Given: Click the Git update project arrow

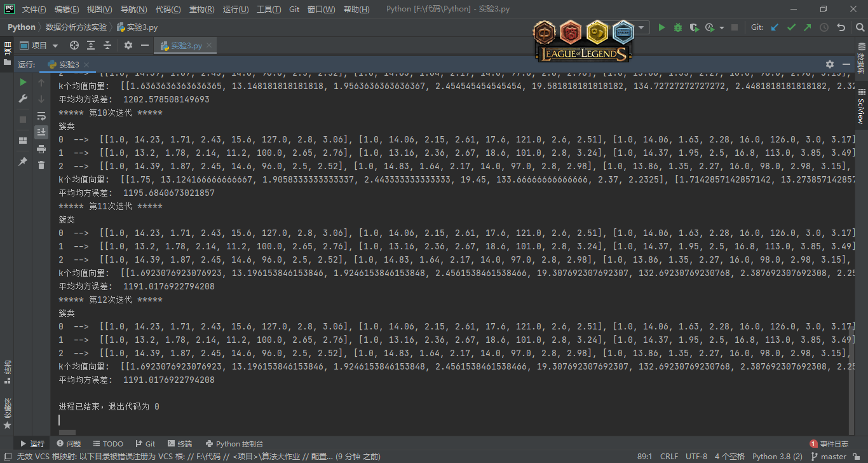Looking at the screenshot, I should [775, 27].
